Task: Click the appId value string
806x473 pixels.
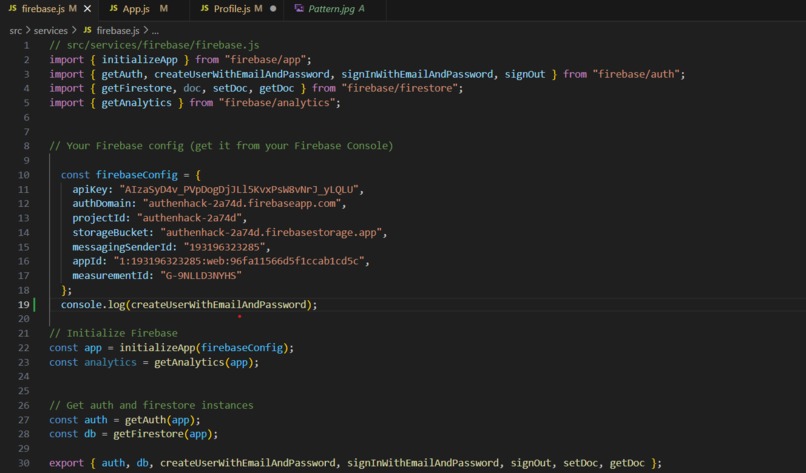Action: click(x=239, y=261)
